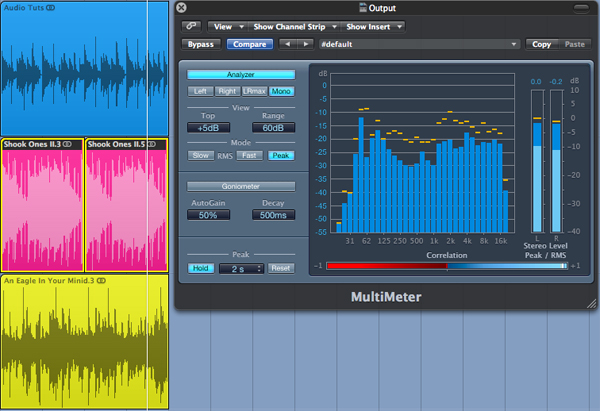Click the Range 60dB value field
Image resolution: width=600 pixels, height=411 pixels.
point(273,128)
